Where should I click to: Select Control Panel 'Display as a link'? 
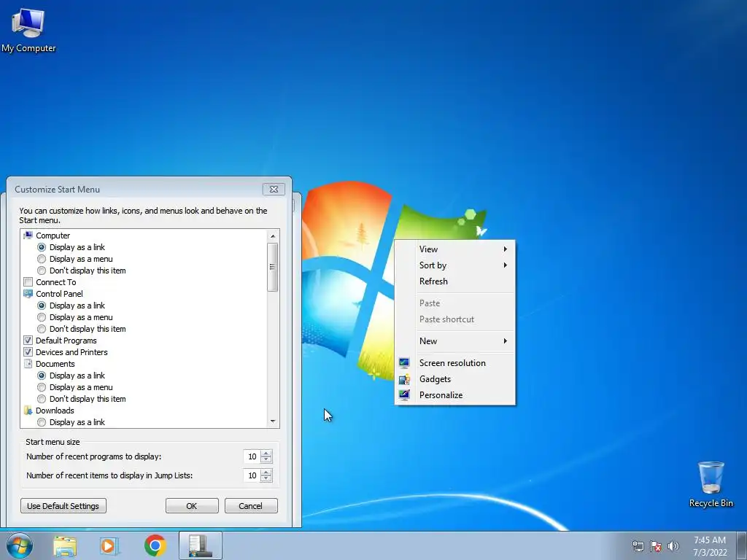click(42, 306)
